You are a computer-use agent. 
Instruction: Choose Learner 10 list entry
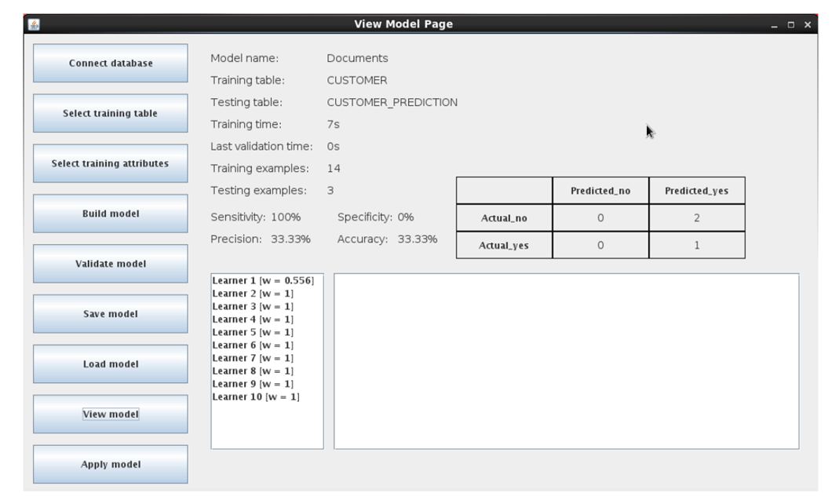pos(255,396)
